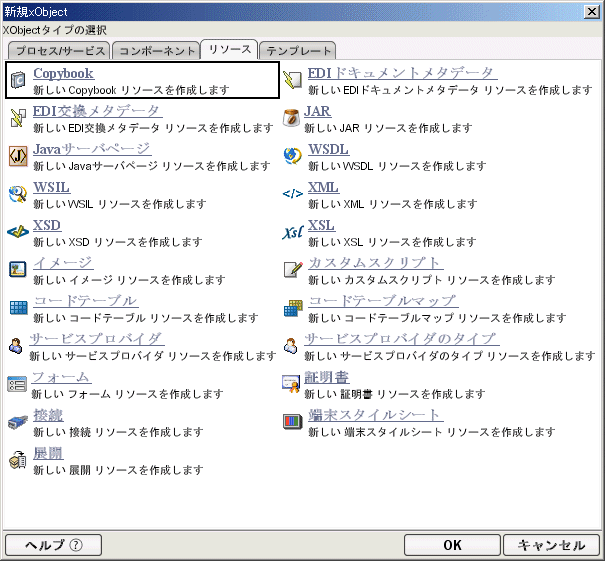Open the 端末スタイルシート link
Image resolution: width=605 pixels, height=561 pixels.
click(x=376, y=415)
